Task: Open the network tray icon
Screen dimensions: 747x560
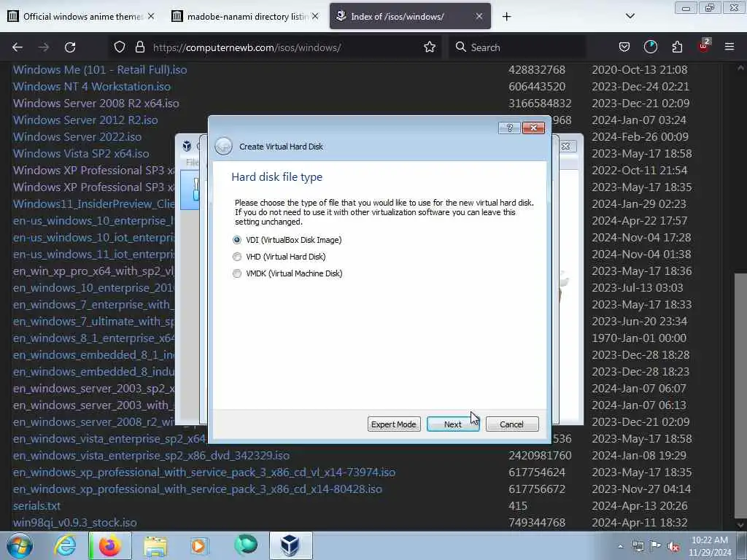Action: pos(638,547)
